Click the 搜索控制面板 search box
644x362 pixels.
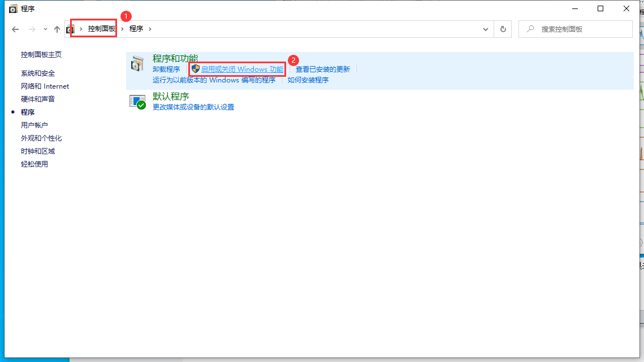(x=576, y=29)
